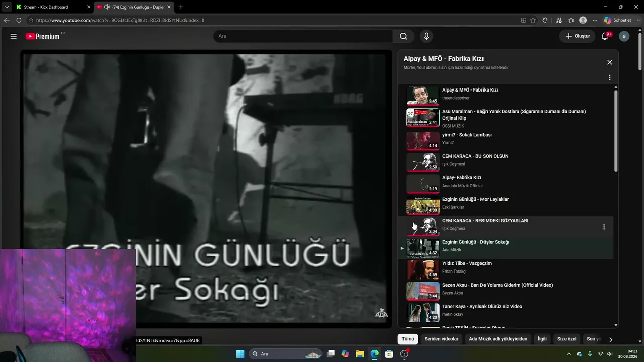This screenshot has height=362, width=644.
Task: Open the volume tray icon
Action: (609, 354)
